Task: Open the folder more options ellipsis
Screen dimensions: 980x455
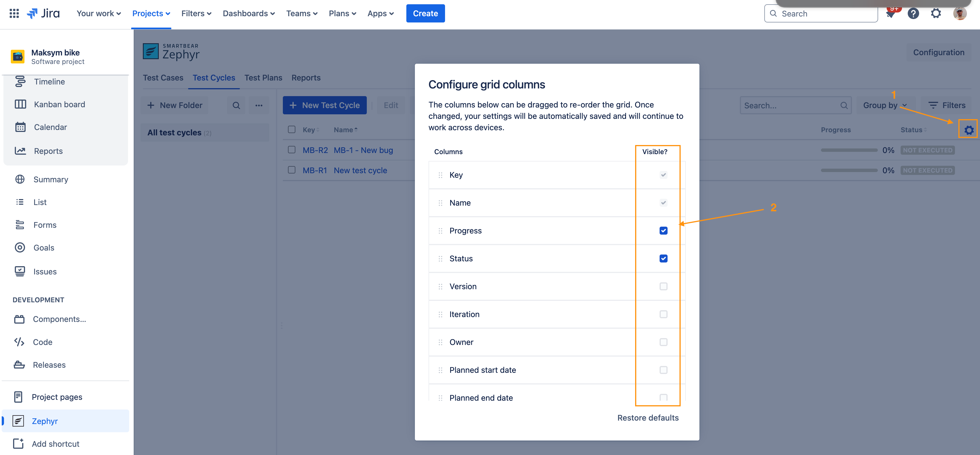Action: 259,105
